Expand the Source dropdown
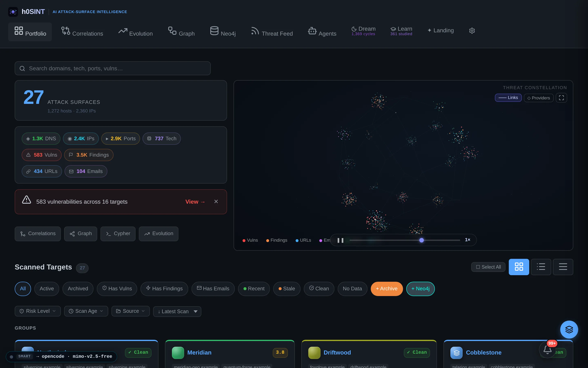 tap(130, 311)
